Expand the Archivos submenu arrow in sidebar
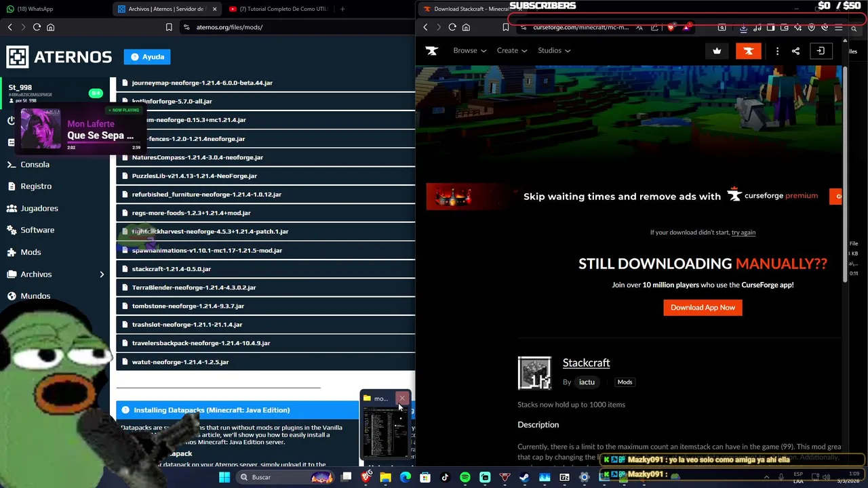 [102, 274]
